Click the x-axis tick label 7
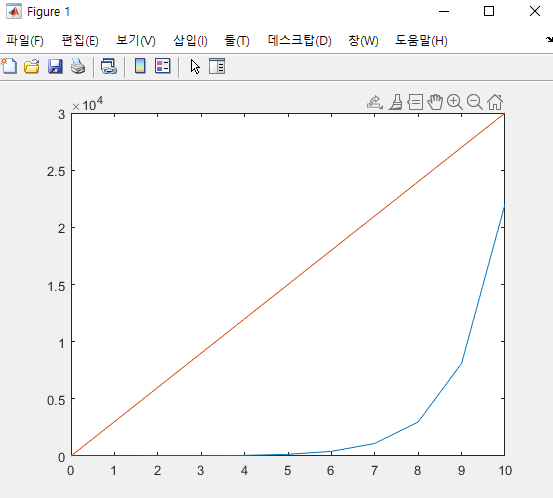553x498 pixels. point(374,470)
